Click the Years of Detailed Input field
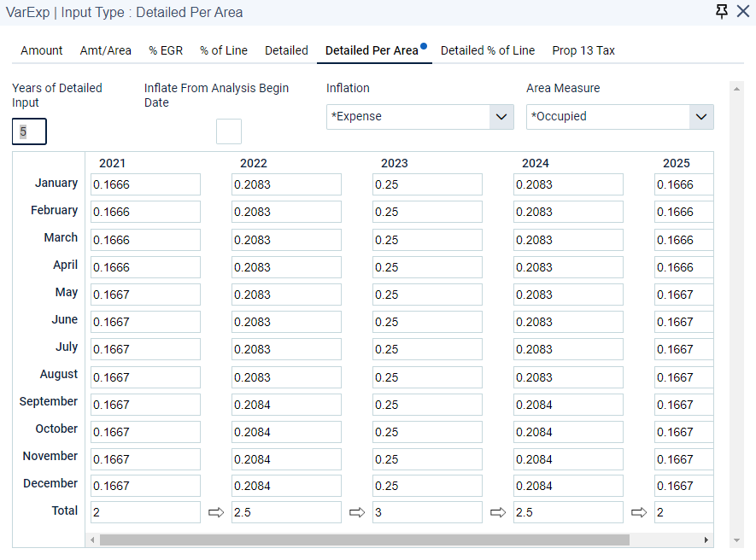This screenshot has width=756, height=560. pos(29,131)
